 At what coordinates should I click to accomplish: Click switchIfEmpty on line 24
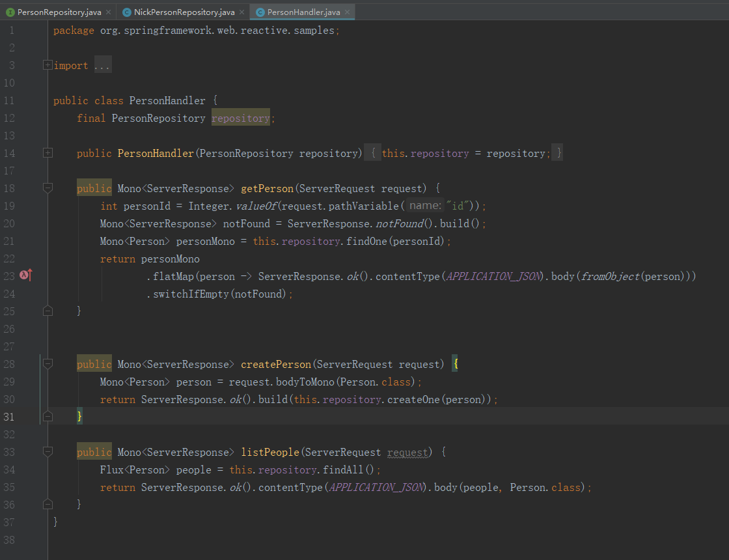191,294
